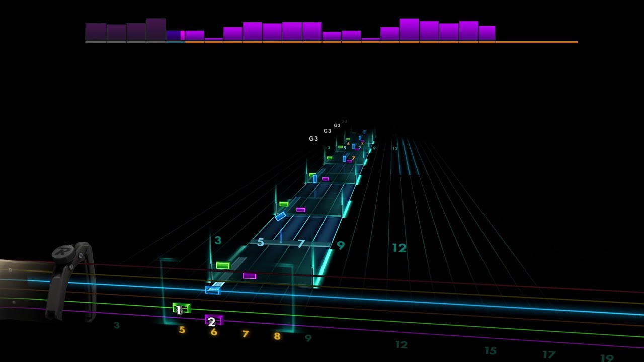Click the highlighted fret number 6 on the fretboard
644x362 pixels.
(214, 332)
